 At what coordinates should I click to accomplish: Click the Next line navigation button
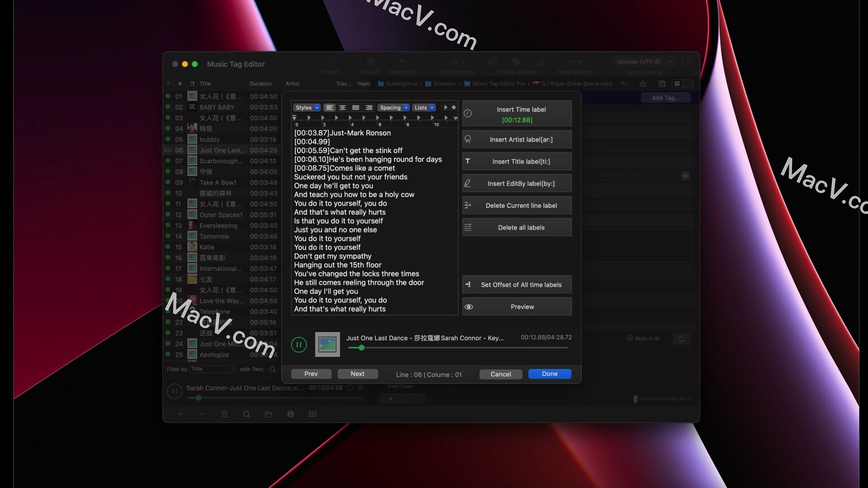click(357, 373)
